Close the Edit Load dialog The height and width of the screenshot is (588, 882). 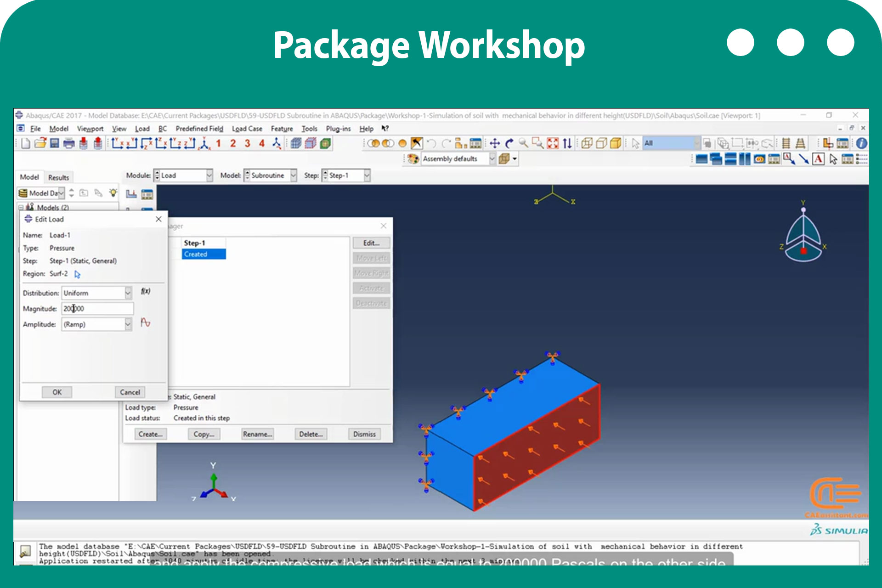pos(158,219)
